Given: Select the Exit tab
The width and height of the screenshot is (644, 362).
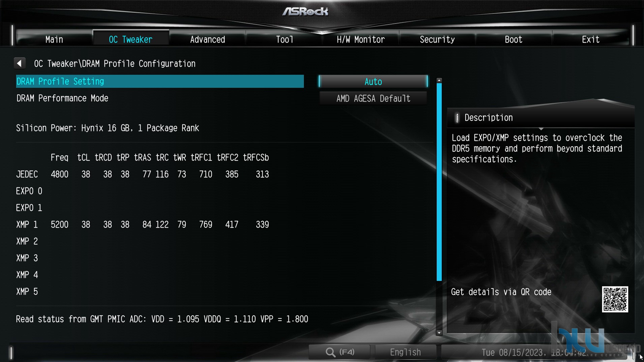Looking at the screenshot, I should [590, 39].
